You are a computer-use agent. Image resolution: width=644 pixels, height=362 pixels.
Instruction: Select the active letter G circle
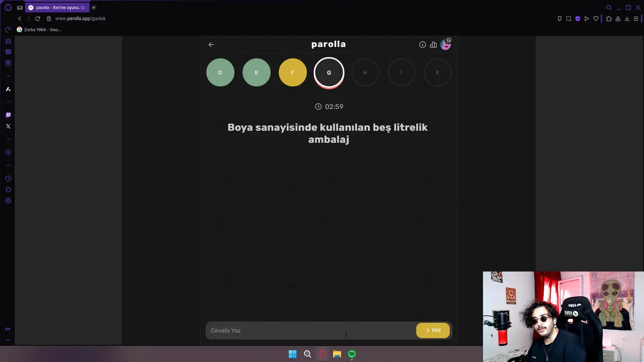(329, 72)
